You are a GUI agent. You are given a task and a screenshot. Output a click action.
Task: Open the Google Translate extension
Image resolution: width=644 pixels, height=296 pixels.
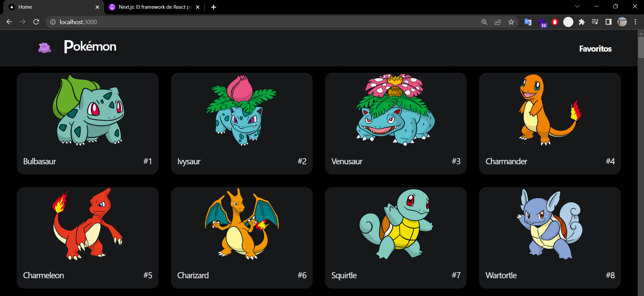(x=528, y=22)
